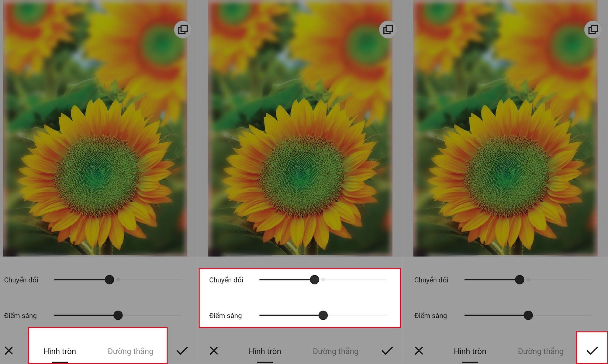Select Hình tròn tab in middle panel

(x=265, y=351)
